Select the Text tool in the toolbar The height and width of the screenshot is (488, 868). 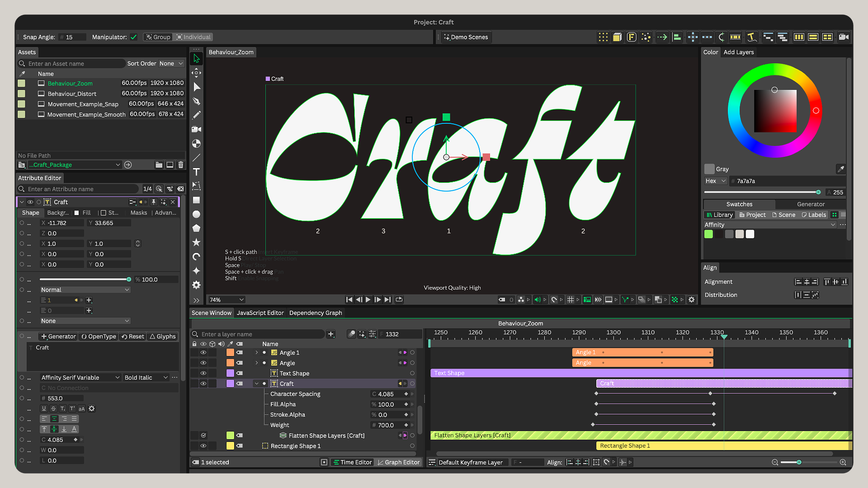tap(196, 172)
